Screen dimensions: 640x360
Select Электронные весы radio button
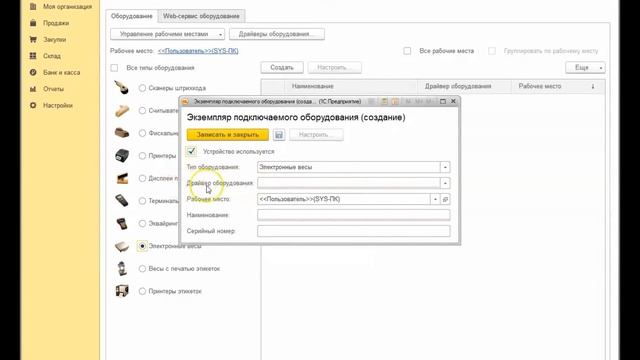[x=142, y=246]
